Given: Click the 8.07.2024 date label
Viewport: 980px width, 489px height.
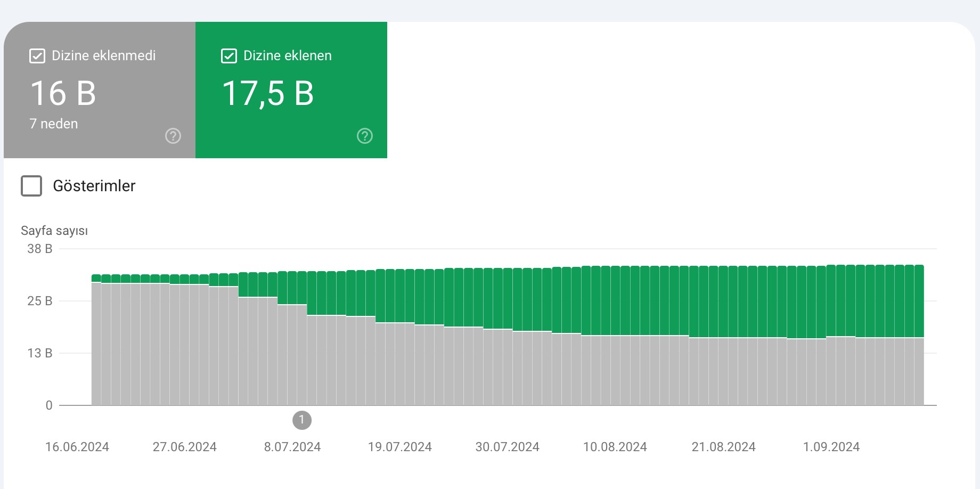Looking at the screenshot, I should click(x=292, y=447).
